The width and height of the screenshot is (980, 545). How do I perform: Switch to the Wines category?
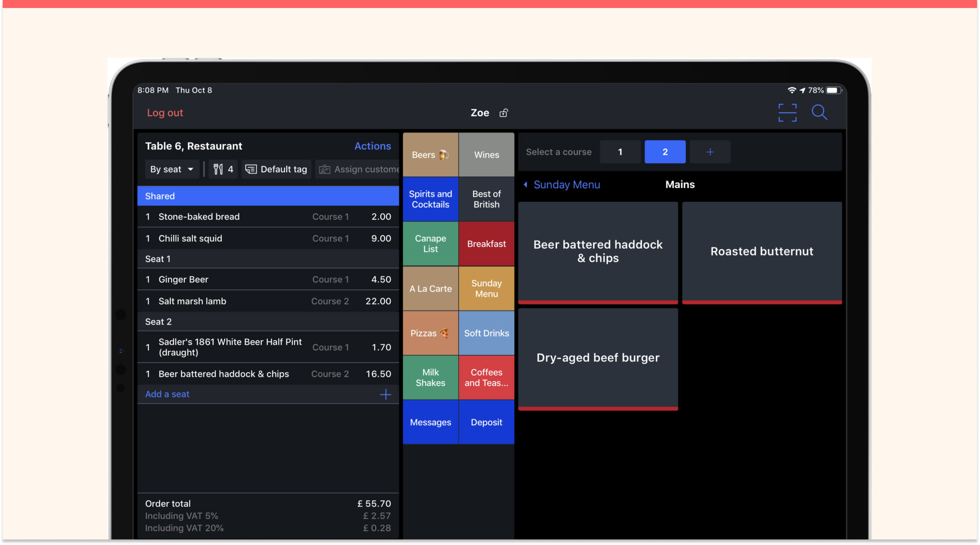click(x=486, y=155)
